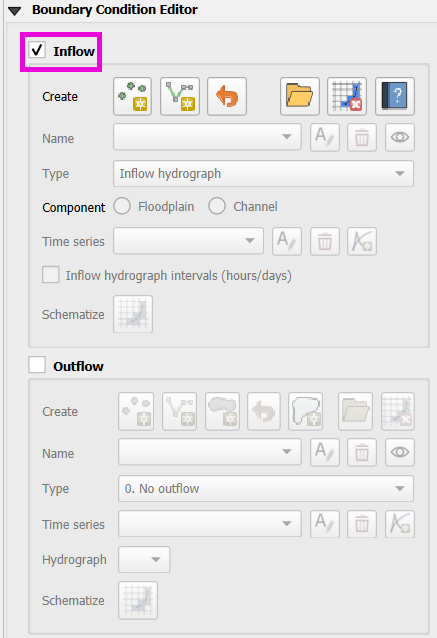The width and height of the screenshot is (437, 638).
Task: Revert inflow edits with orange undo arrow
Action: tap(227, 96)
